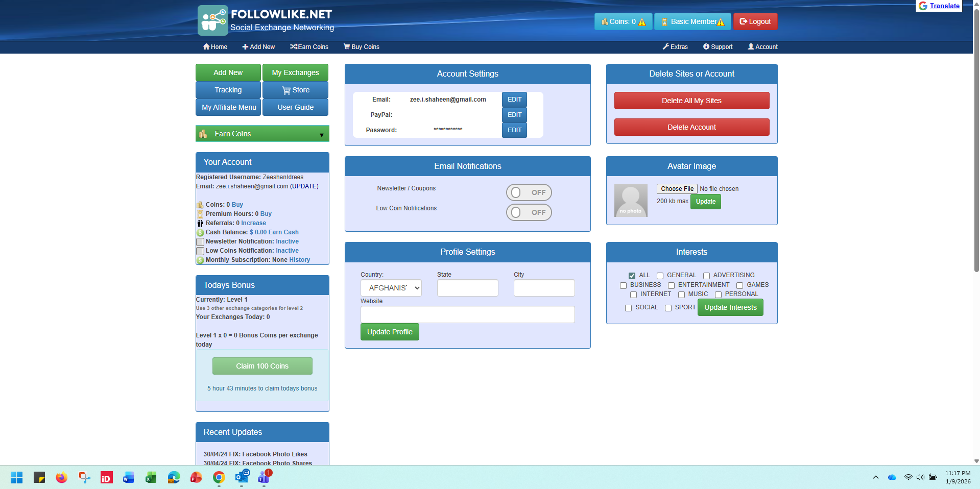Image resolution: width=980 pixels, height=489 pixels.
Task: Open Microsoft Word from the taskbar
Action: [x=129, y=477]
